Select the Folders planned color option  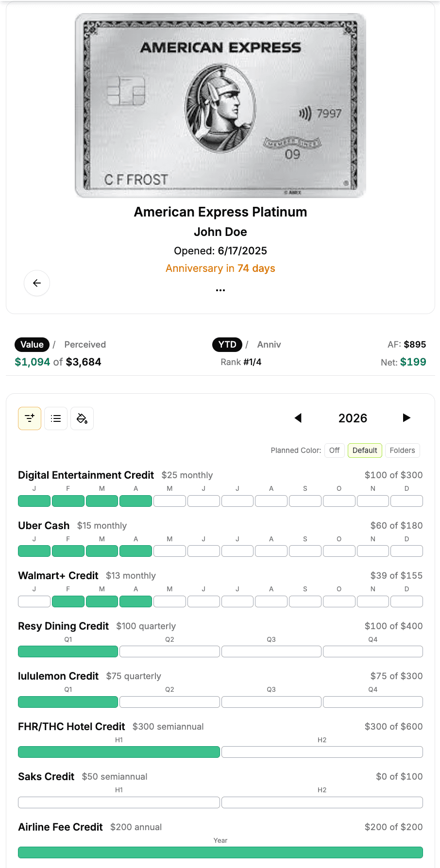pyautogui.click(x=402, y=450)
